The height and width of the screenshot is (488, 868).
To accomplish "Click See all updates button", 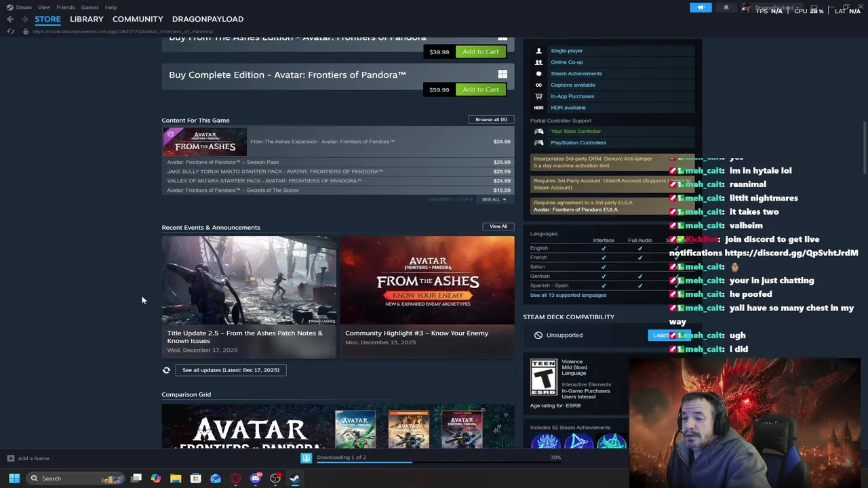I will pos(231,370).
